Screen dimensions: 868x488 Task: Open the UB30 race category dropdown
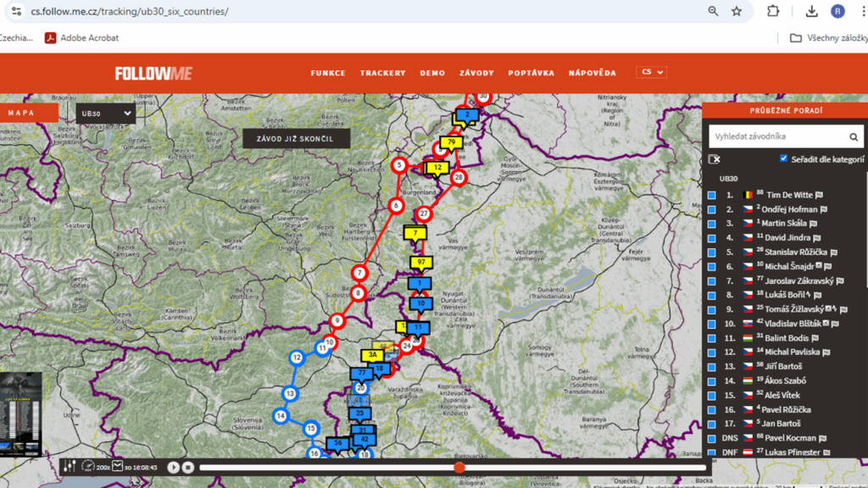pyautogui.click(x=106, y=114)
